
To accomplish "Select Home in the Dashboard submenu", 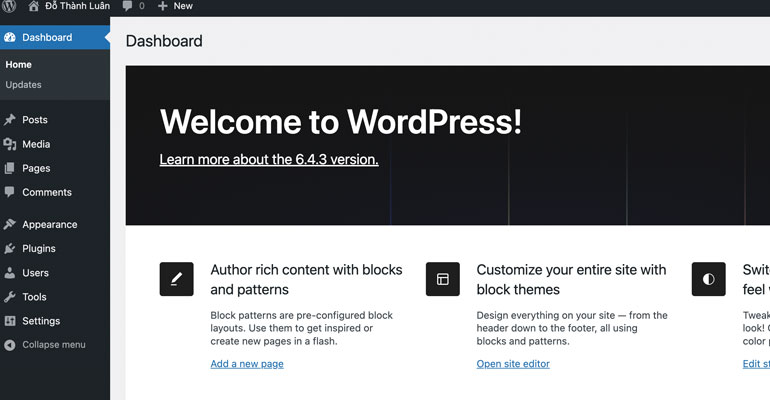I will (19, 64).
